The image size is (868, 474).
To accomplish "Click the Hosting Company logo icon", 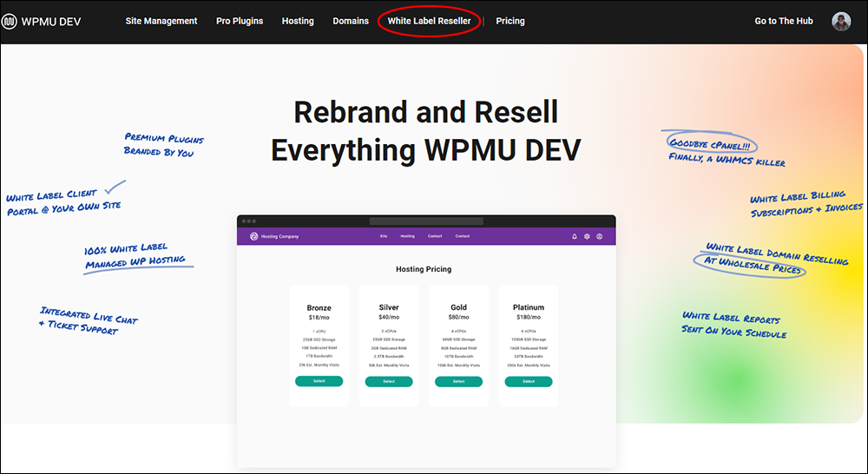I will click(253, 236).
